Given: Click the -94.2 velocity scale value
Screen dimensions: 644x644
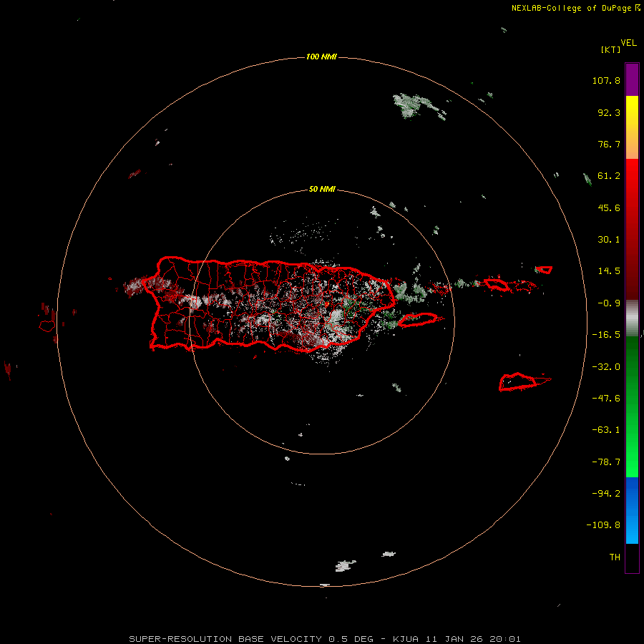Looking at the screenshot, I should (x=606, y=493).
